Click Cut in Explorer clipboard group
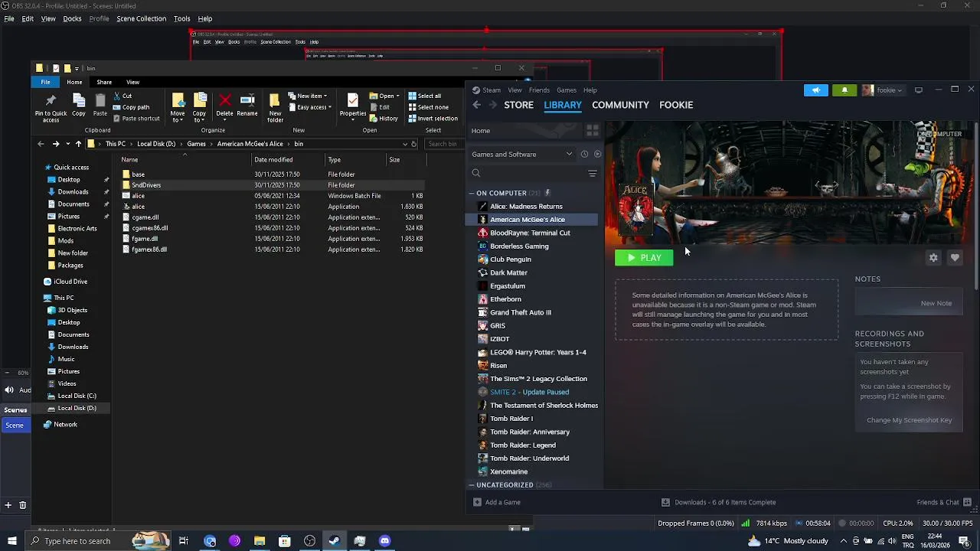 pos(122,96)
